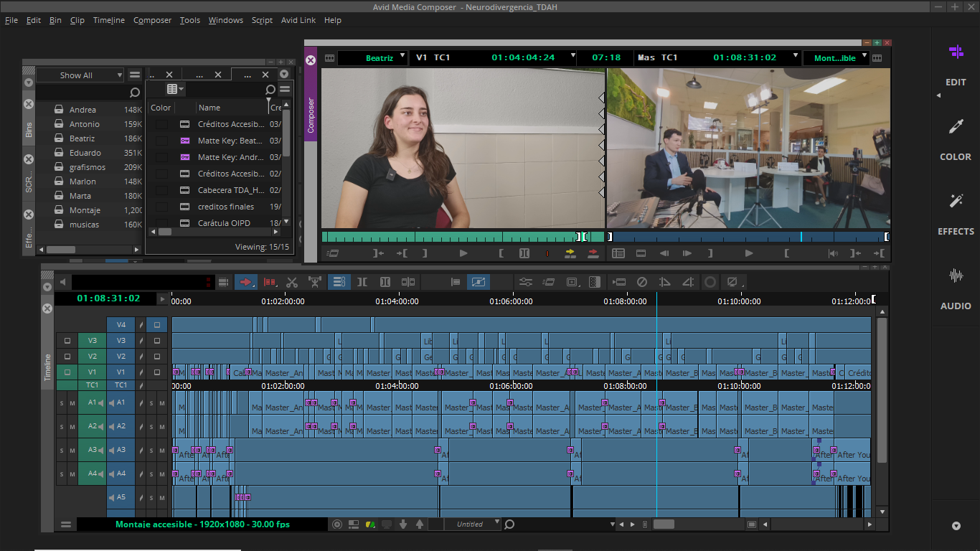The height and width of the screenshot is (551, 980).
Task: Open the Timeline menu
Action: (x=109, y=20)
